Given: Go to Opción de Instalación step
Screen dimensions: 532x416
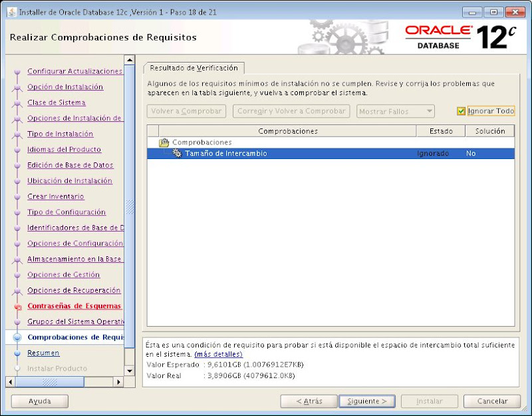Looking at the screenshot, I should pyautogui.click(x=65, y=87).
